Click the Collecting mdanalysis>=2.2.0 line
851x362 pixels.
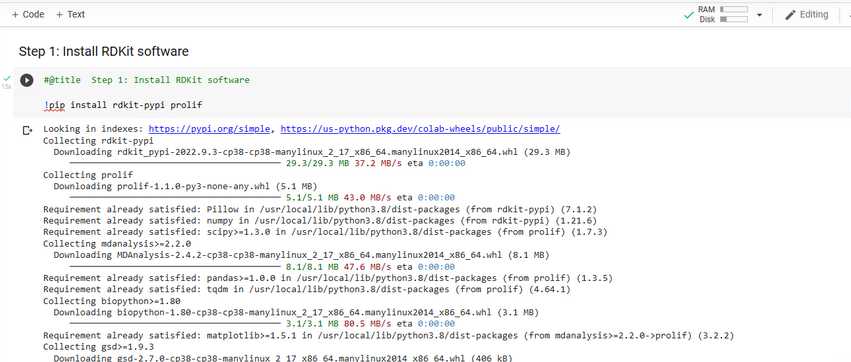click(117, 244)
